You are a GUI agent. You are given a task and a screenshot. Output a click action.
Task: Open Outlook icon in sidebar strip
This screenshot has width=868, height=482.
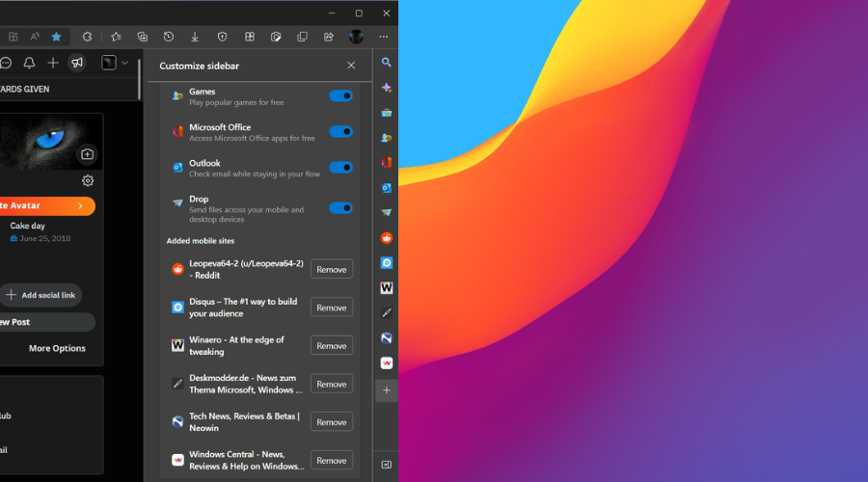pyautogui.click(x=387, y=188)
